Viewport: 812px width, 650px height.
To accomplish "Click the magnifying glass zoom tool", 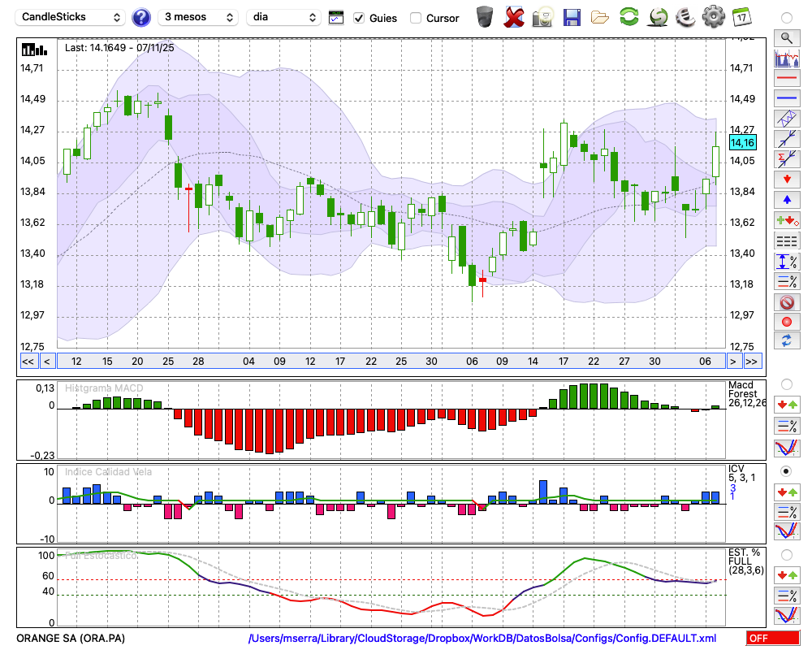I will (x=787, y=37).
